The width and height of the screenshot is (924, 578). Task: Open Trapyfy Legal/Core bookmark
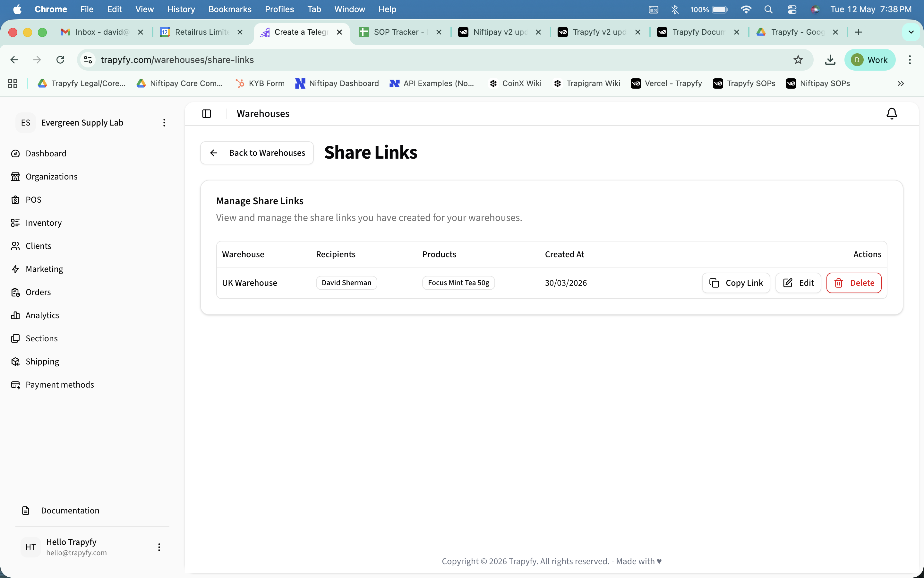coord(82,83)
